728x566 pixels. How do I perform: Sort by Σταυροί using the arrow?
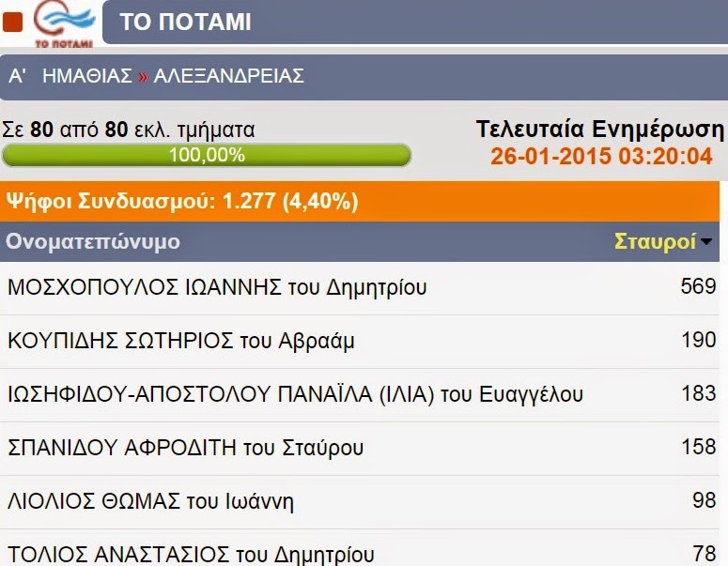[x=706, y=242]
